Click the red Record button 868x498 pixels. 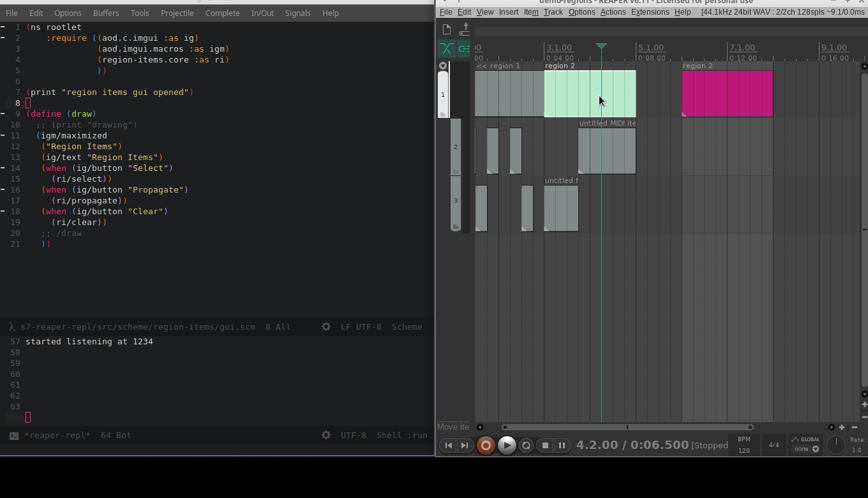pos(486,445)
